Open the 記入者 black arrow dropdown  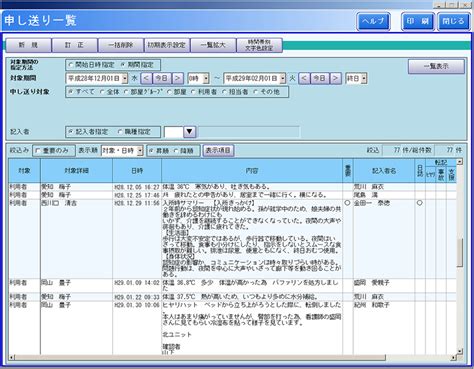coord(189,132)
